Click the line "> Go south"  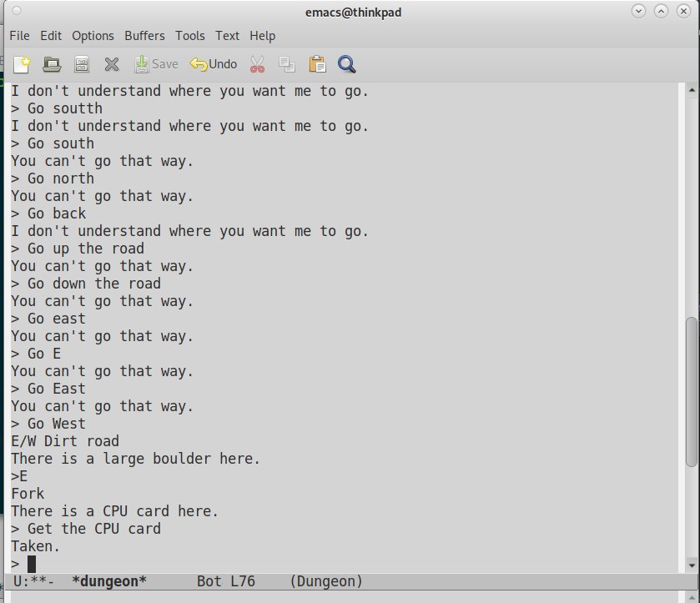tap(53, 143)
